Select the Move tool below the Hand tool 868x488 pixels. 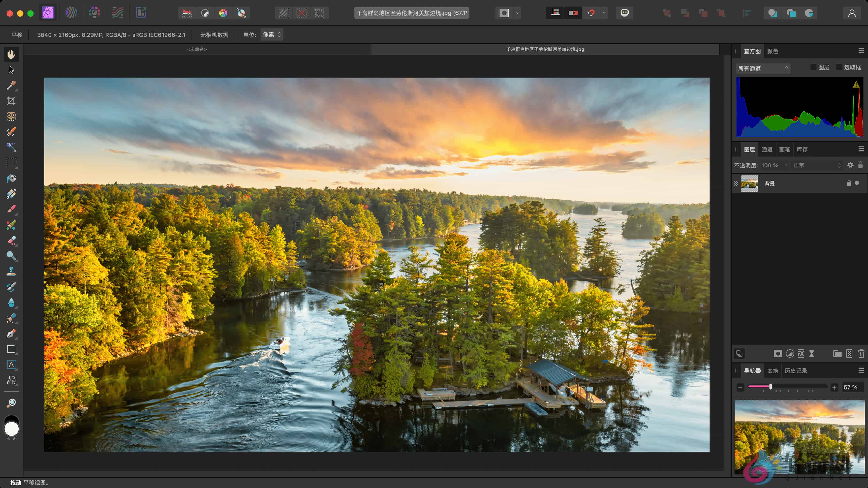[x=11, y=69]
